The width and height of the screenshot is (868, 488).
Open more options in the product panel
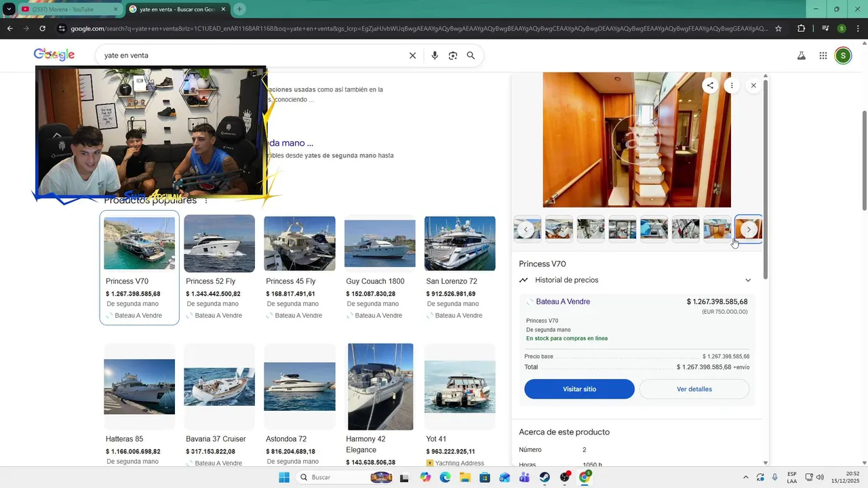pyautogui.click(x=732, y=85)
